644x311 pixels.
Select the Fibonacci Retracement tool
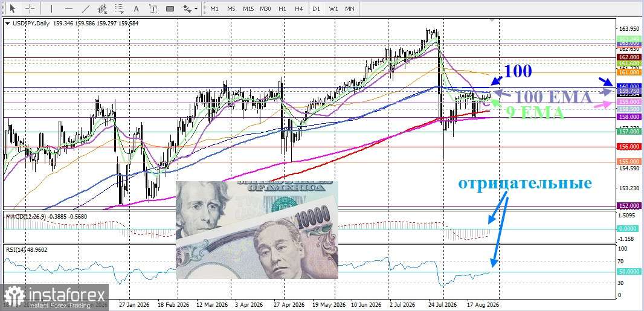pos(120,8)
